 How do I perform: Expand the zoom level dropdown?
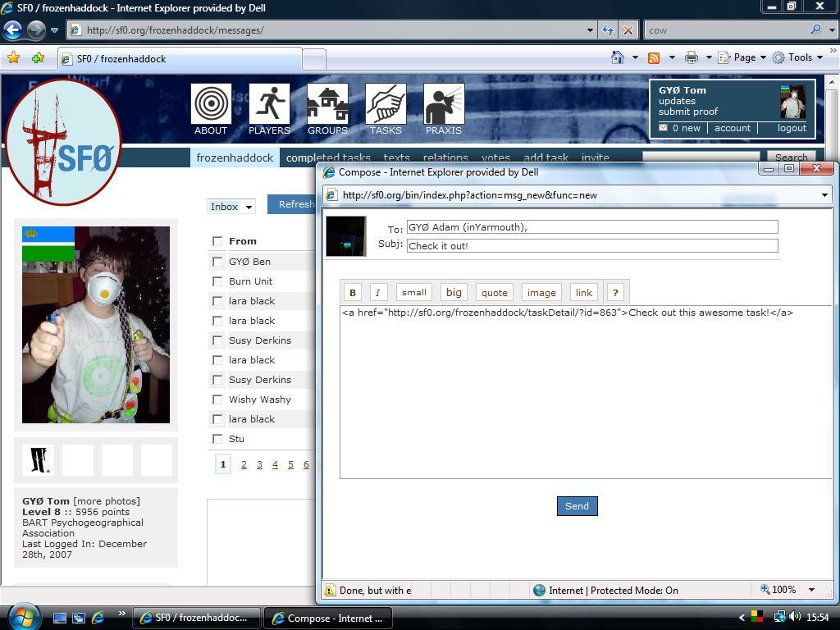coord(811,590)
